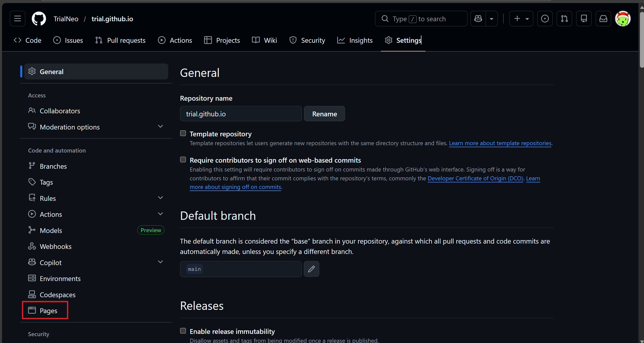Check Require contributors to sign off
The width and height of the screenshot is (644, 343).
[183, 160]
